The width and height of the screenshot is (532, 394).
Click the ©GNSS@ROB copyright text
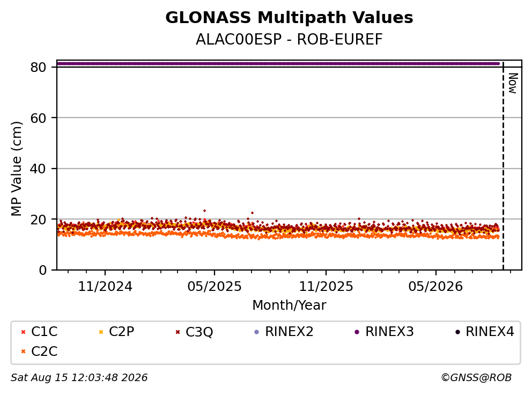[476, 378]
